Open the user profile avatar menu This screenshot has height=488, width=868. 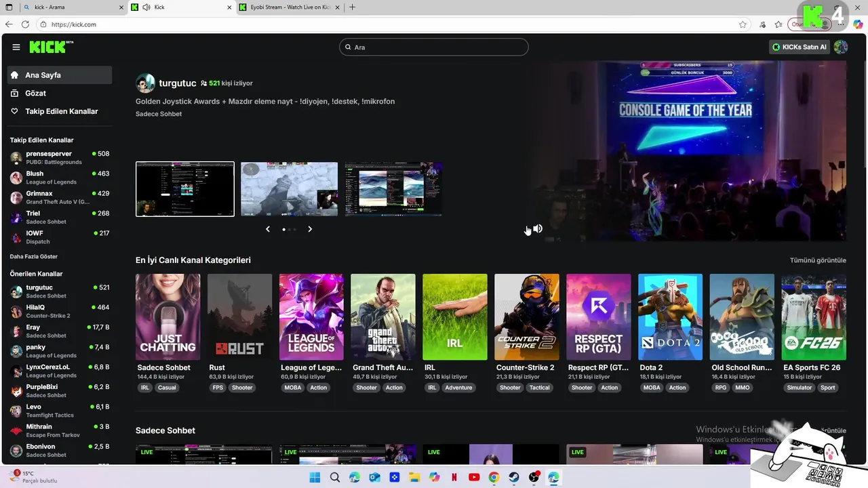tap(841, 47)
